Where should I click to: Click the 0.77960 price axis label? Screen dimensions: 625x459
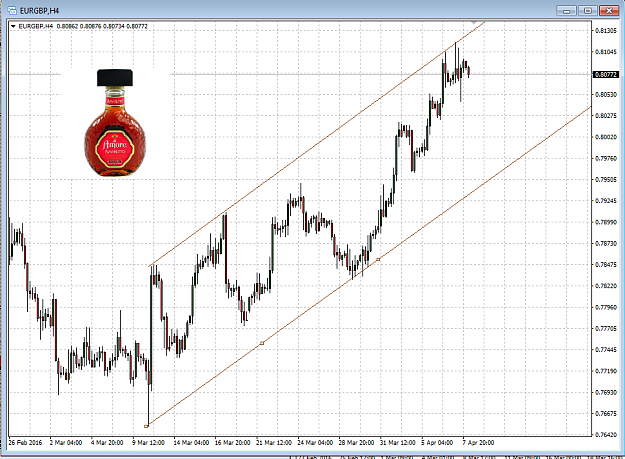pyautogui.click(x=605, y=307)
